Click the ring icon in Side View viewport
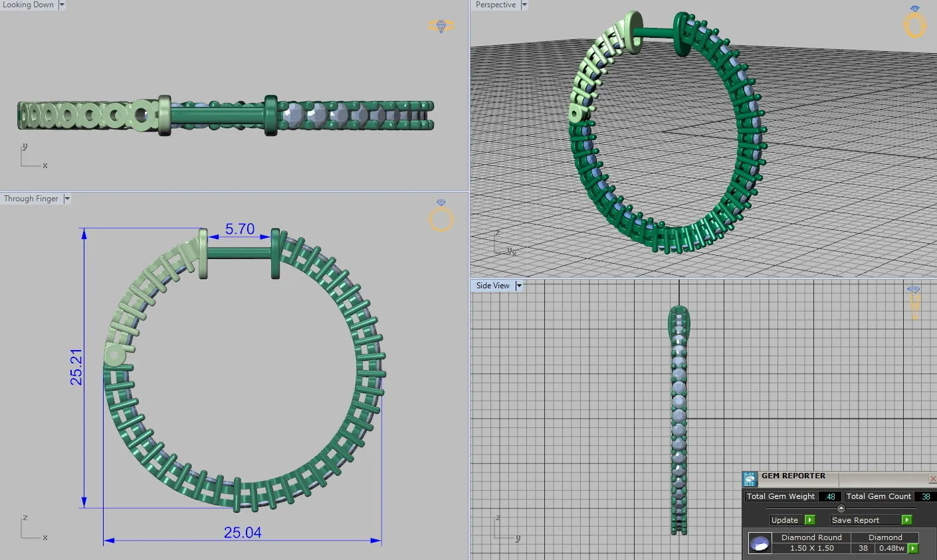The image size is (937, 560). (914, 302)
